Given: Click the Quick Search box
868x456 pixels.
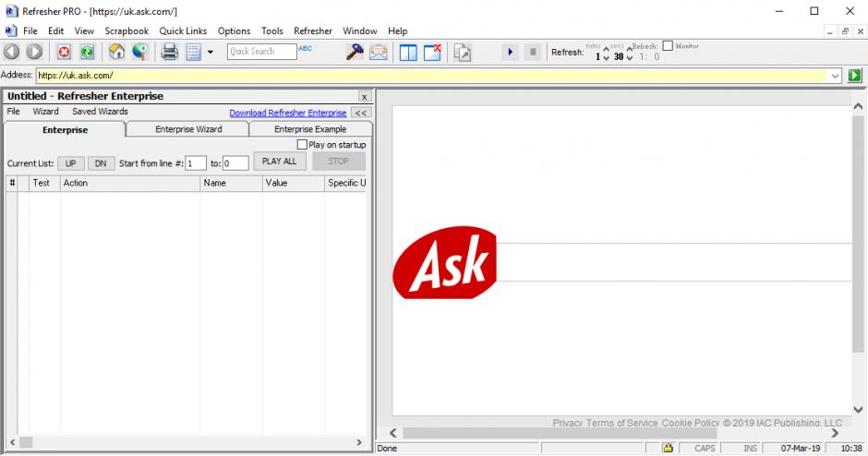Looking at the screenshot, I should pyautogui.click(x=262, y=52).
